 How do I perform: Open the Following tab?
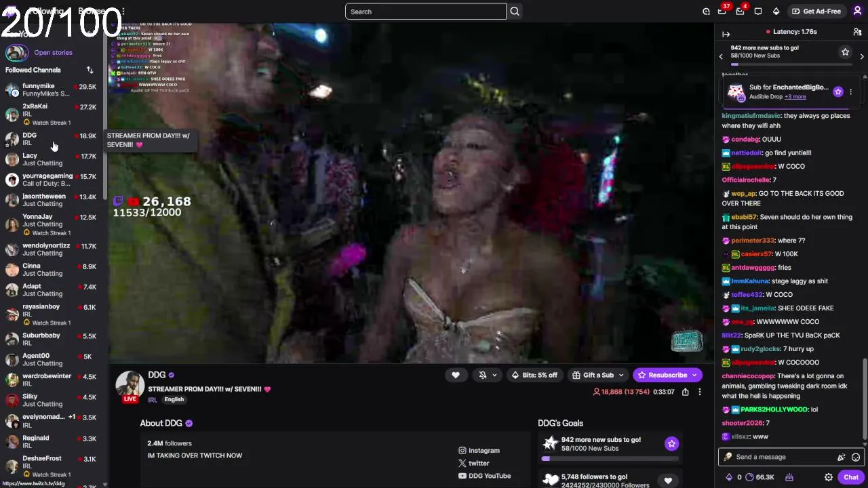coord(47,12)
